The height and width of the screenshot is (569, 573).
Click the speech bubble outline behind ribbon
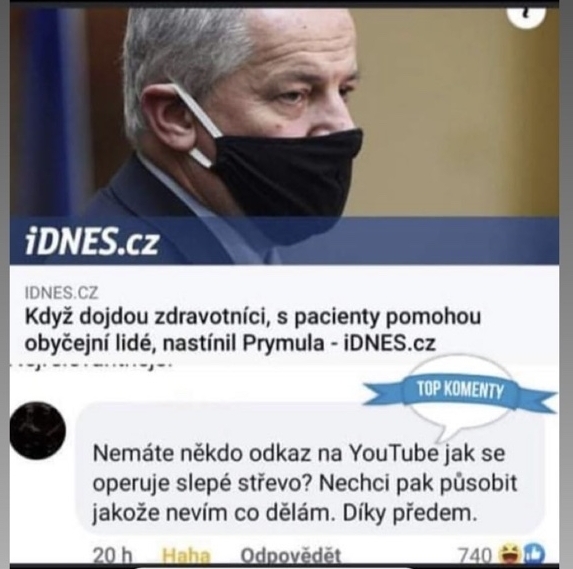pos(460,398)
